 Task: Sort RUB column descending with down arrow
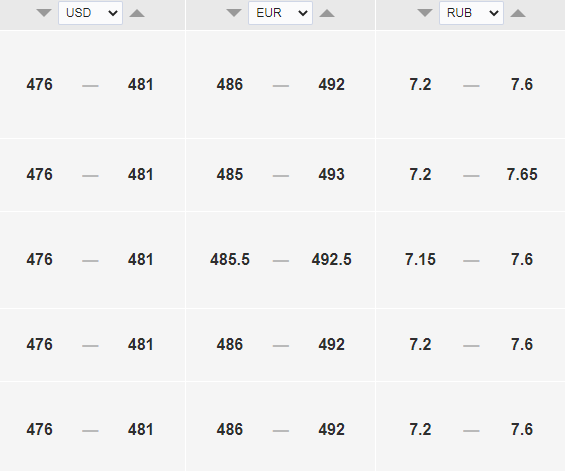click(x=425, y=13)
